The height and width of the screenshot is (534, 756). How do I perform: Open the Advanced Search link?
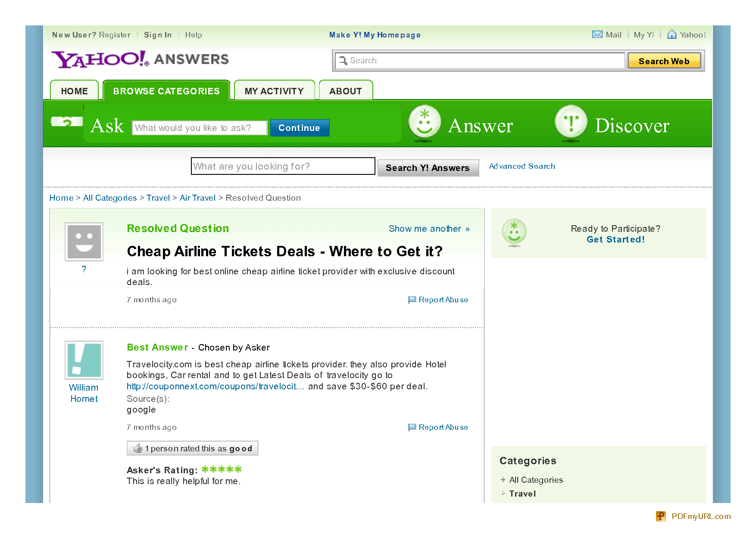(x=522, y=166)
